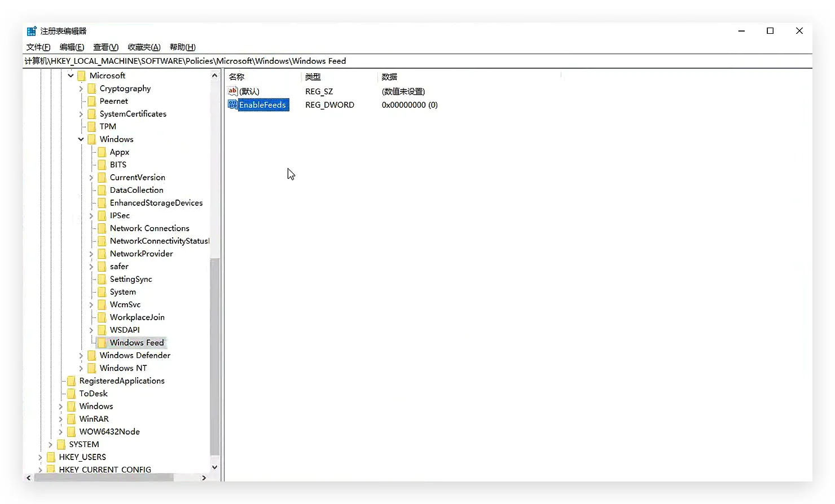Expand the IPSec key

(x=91, y=215)
